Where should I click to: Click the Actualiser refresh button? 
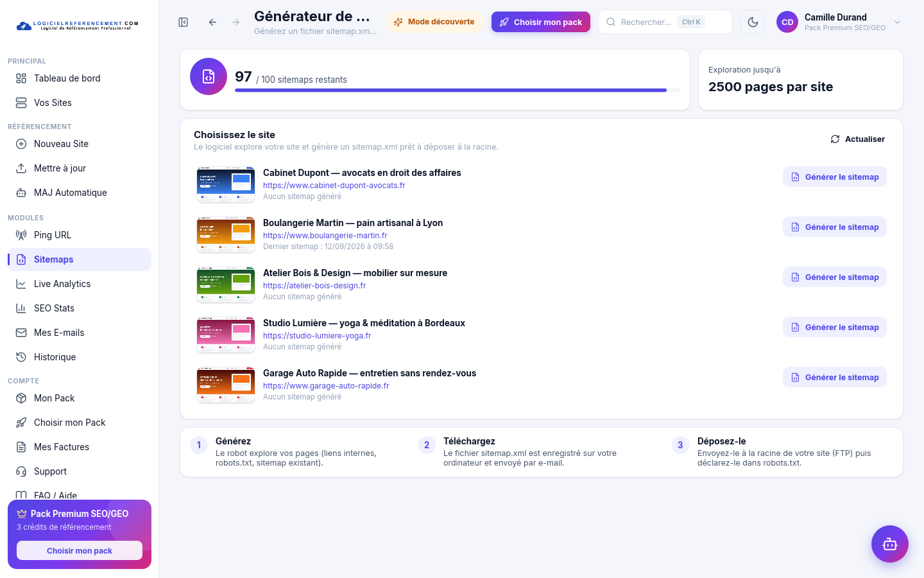pyautogui.click(x=857, y=139)
